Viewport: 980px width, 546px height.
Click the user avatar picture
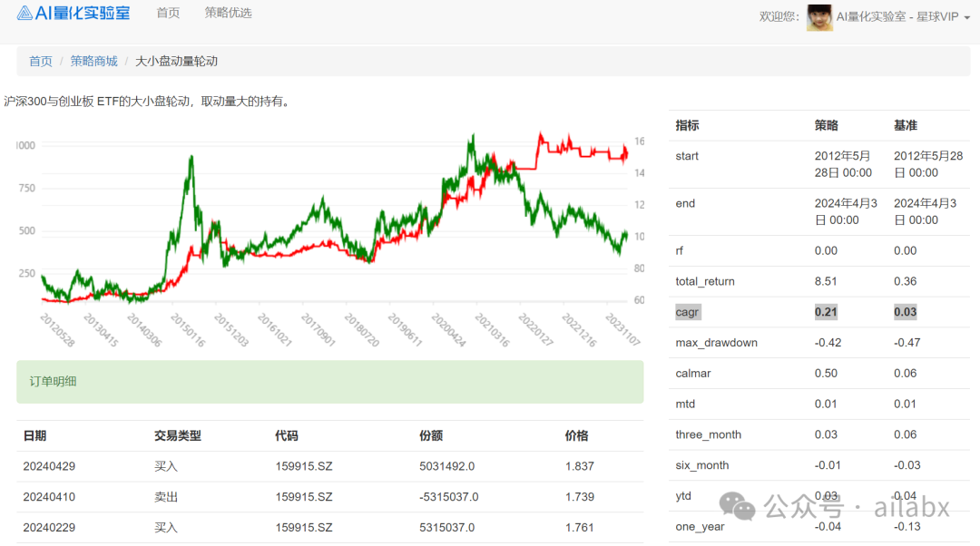pos(819,17)
